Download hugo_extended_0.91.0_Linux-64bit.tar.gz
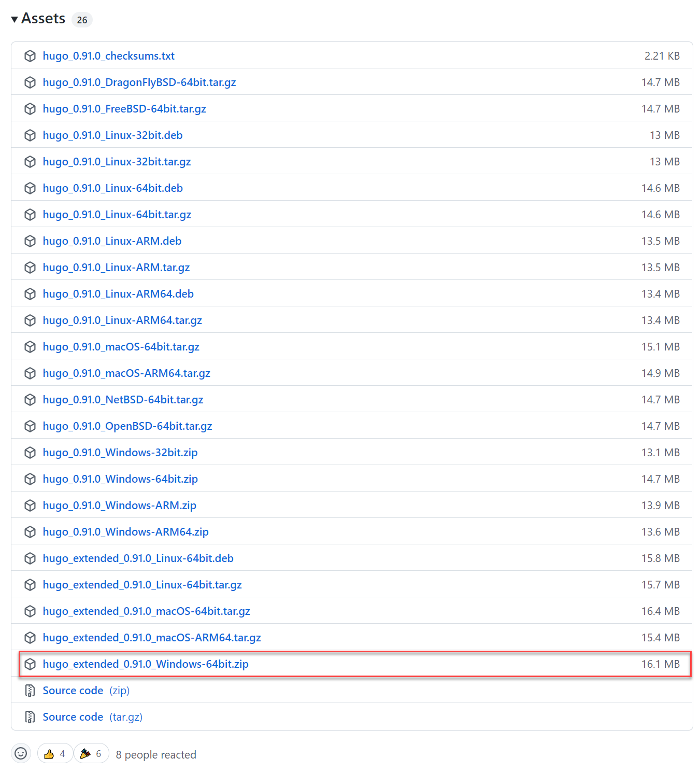Screen dimensions: 700x772 142,584
